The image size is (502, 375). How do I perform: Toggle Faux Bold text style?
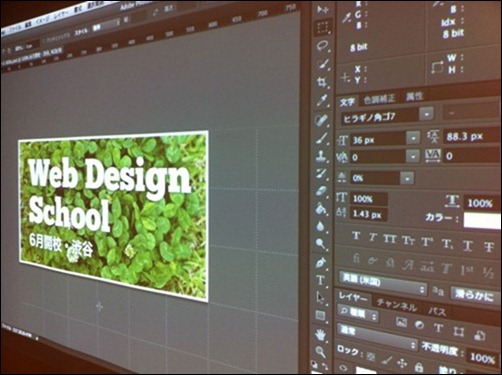pos(356,236)
